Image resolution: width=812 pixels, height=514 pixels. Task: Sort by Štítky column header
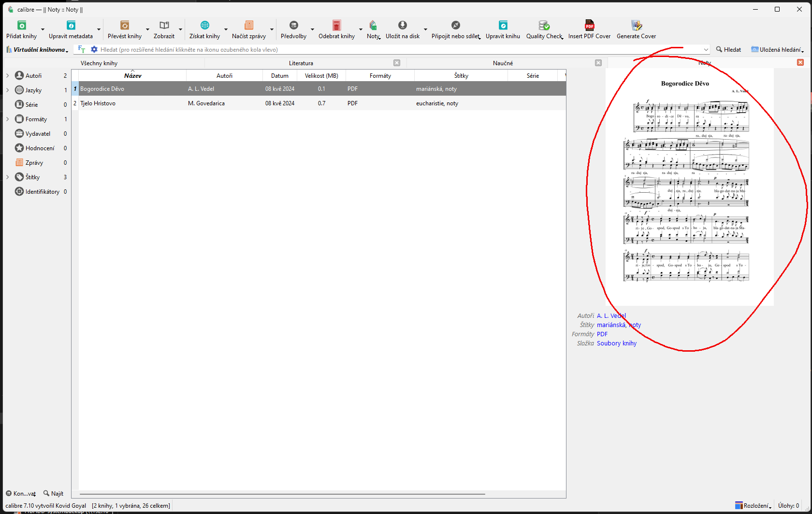coord(461,75)
